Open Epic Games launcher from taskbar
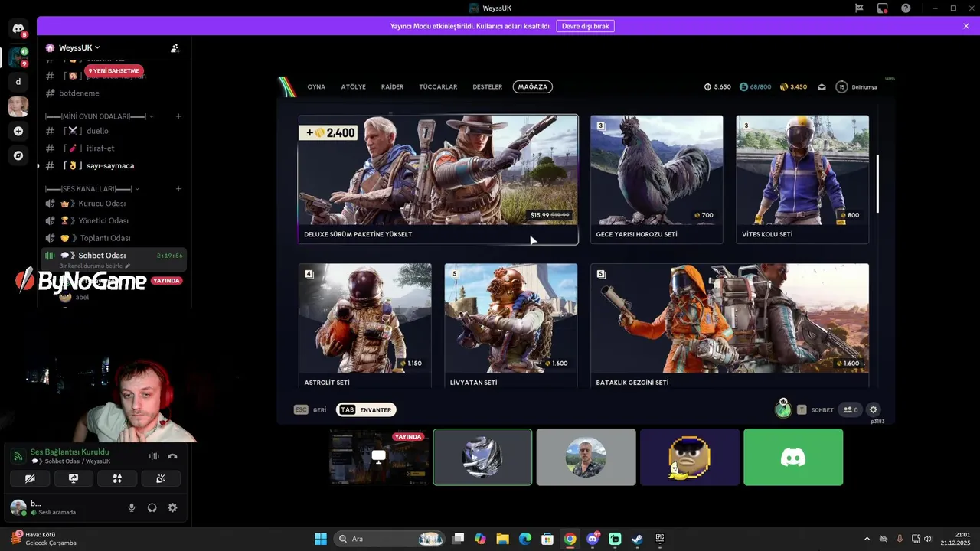The height and width of the screenshot is (551, 980). pyautogui.click(x=659, y=539)
